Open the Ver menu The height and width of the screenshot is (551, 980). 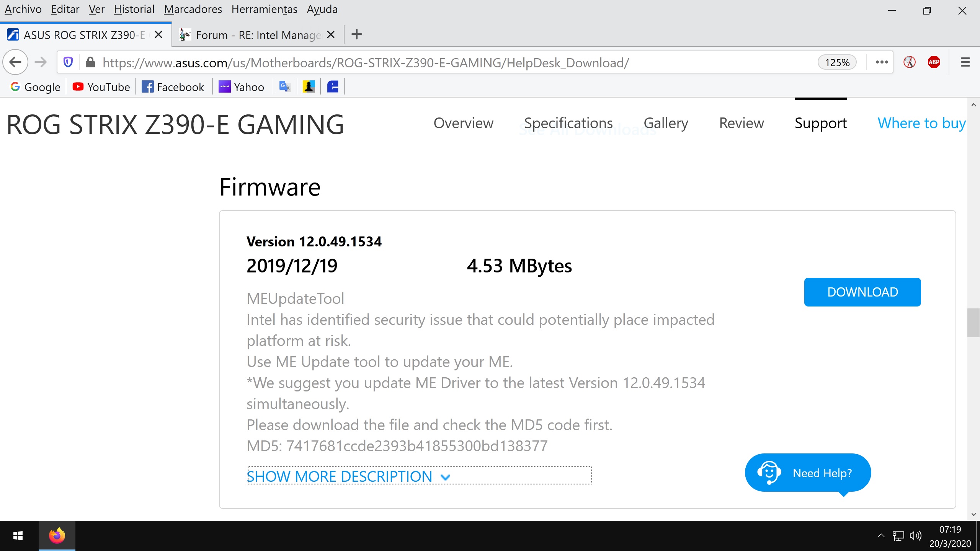pos(96,9)
